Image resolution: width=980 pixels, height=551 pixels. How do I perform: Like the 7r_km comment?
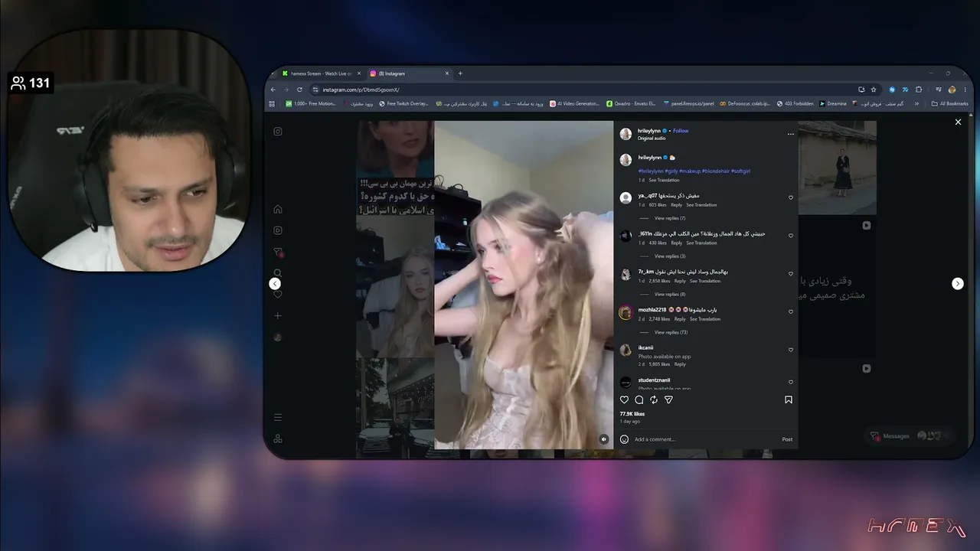tap(791, 274)
